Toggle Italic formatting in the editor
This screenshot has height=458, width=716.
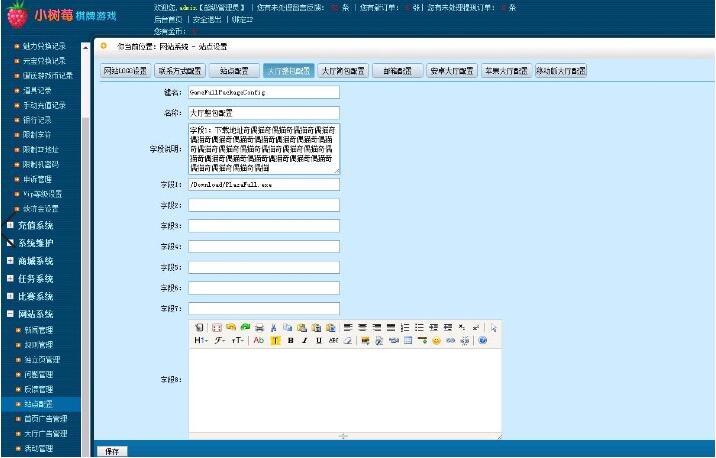305,341
